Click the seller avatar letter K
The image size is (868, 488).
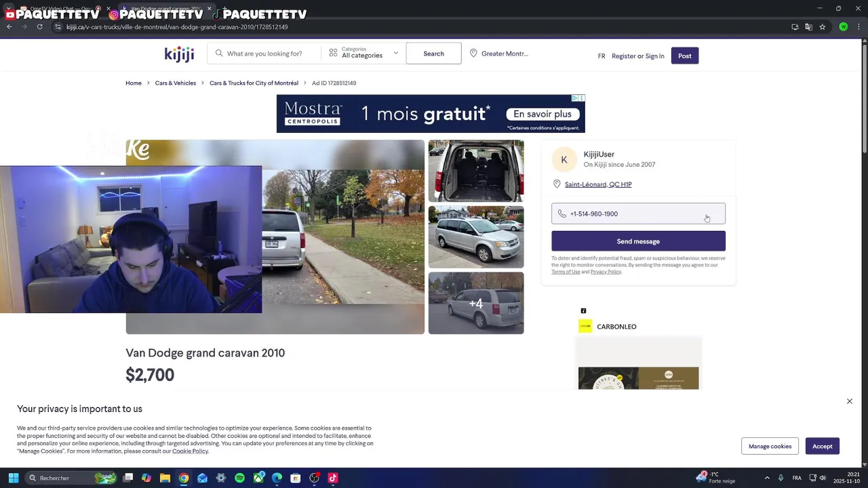pos(564,160)
